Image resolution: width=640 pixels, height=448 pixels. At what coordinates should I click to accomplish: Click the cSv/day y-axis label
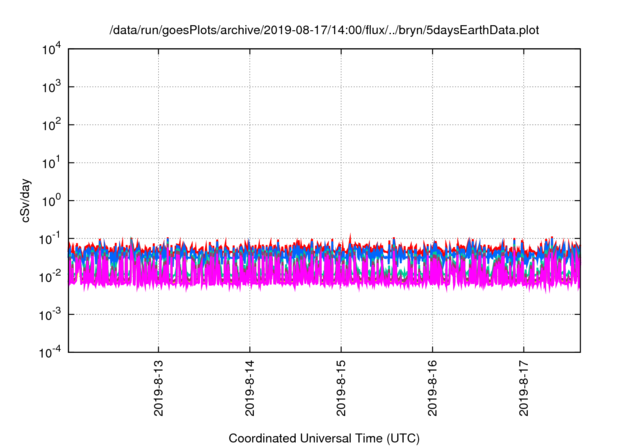26,200
